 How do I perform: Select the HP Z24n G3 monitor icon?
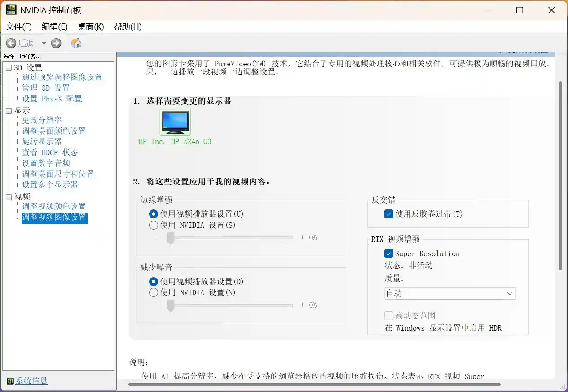(x=175, y=122)
